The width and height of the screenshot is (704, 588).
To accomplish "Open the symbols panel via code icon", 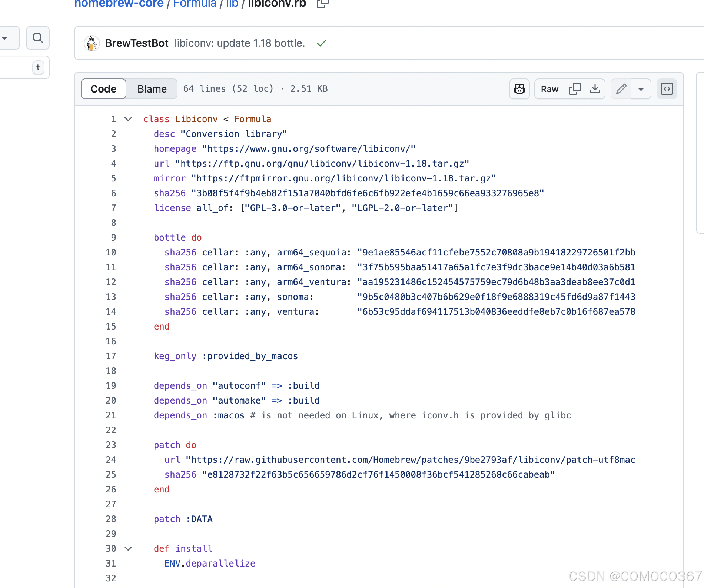I will [667, 89].
